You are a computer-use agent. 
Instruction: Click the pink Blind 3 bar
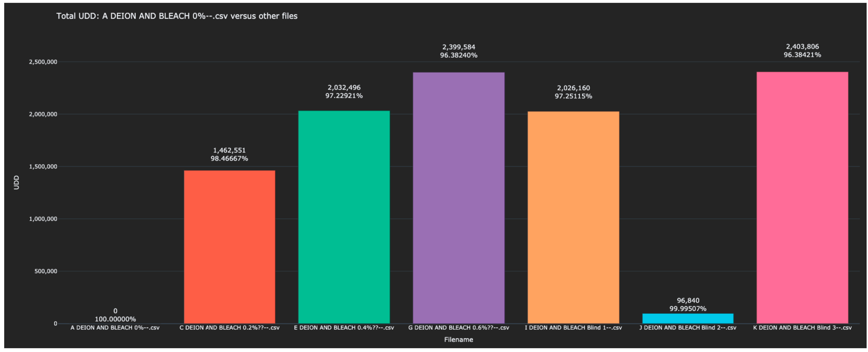(802, 197)
